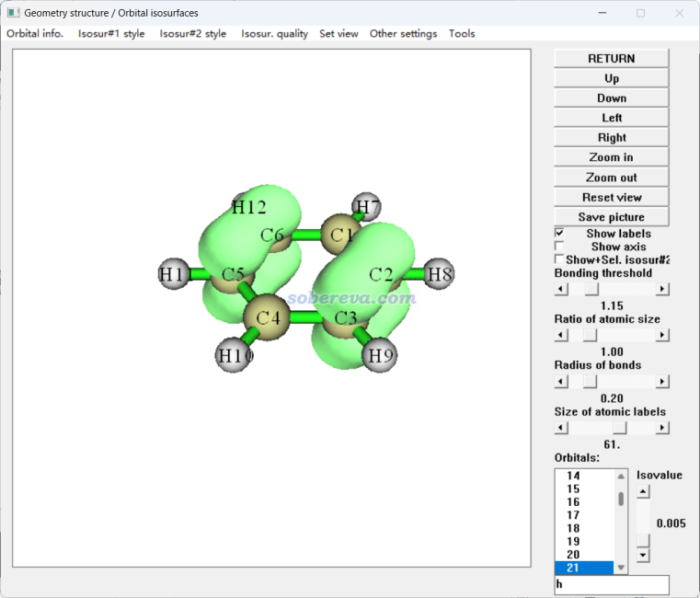The width and height of the screenshot is (700, 598).
Task: Select orbital 19 in the Orbitals list
Action: (x=584, y=541)
